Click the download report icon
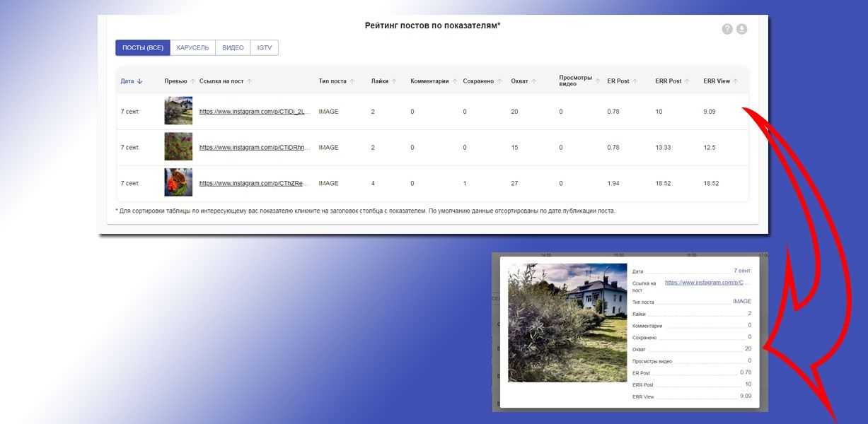The height and width of the screenshot is (424, 868). [741, 29]
